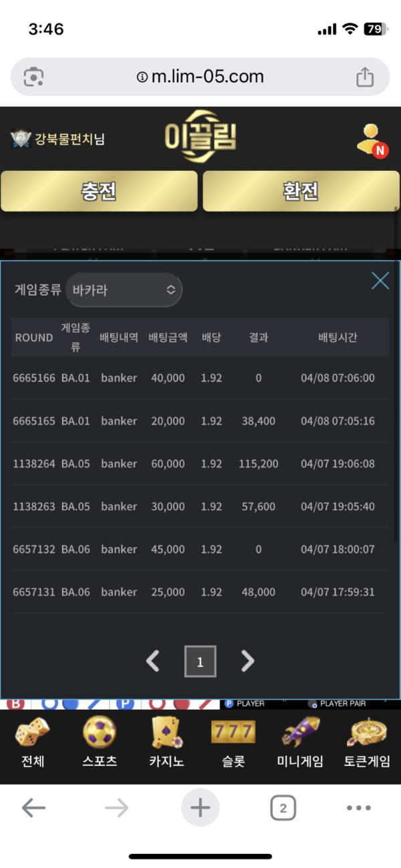This screenshot has width=401, height=868.
Task: Go to previous page with left chevron
Action: (153, 661)
